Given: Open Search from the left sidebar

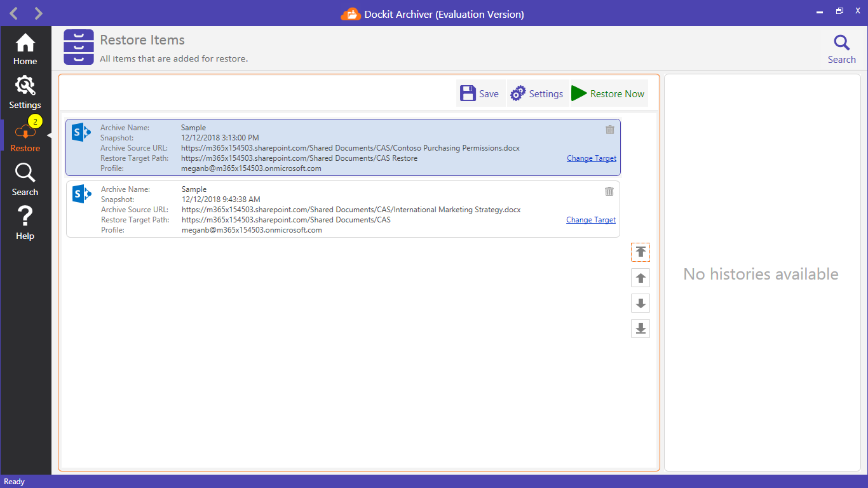Looking at the screenshot, I should click(25, 179).
